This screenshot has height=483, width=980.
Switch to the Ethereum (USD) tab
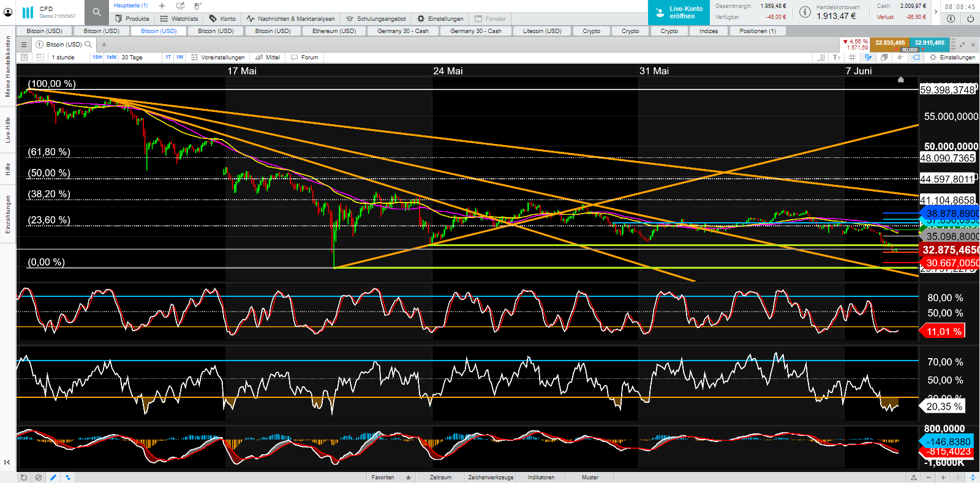334,31
